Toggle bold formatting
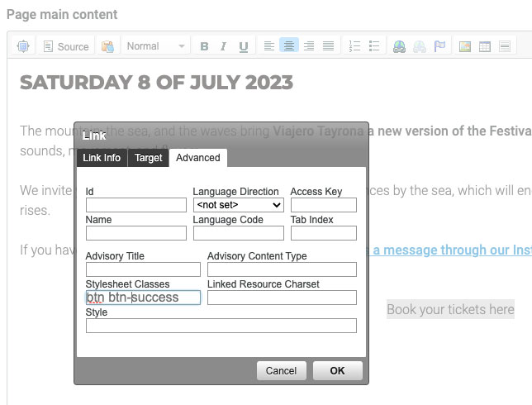The image size is (532, 405). pyautogui.click(x=205, y=47)
